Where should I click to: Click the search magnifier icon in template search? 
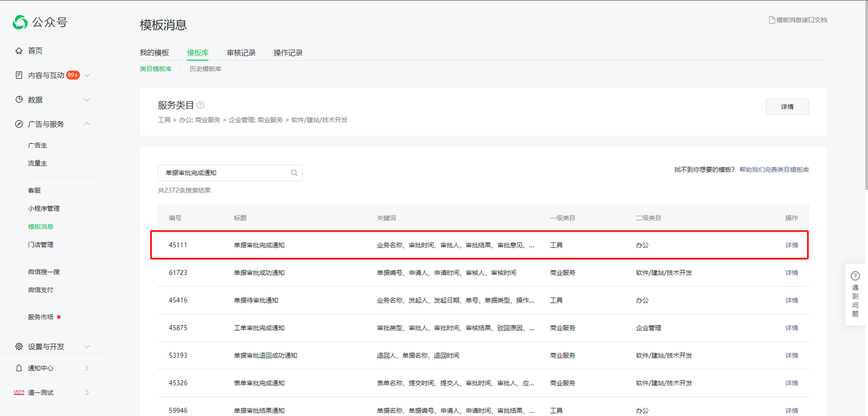coord(294,173)
